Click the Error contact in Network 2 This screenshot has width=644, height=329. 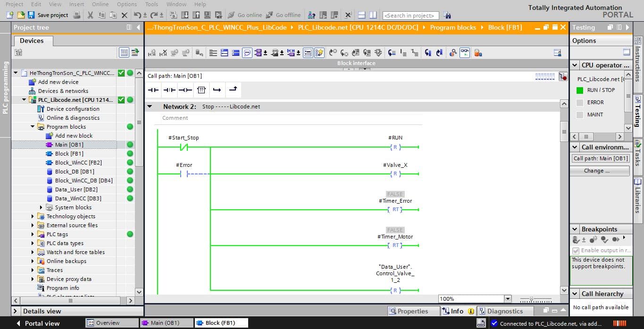[184, 174]
